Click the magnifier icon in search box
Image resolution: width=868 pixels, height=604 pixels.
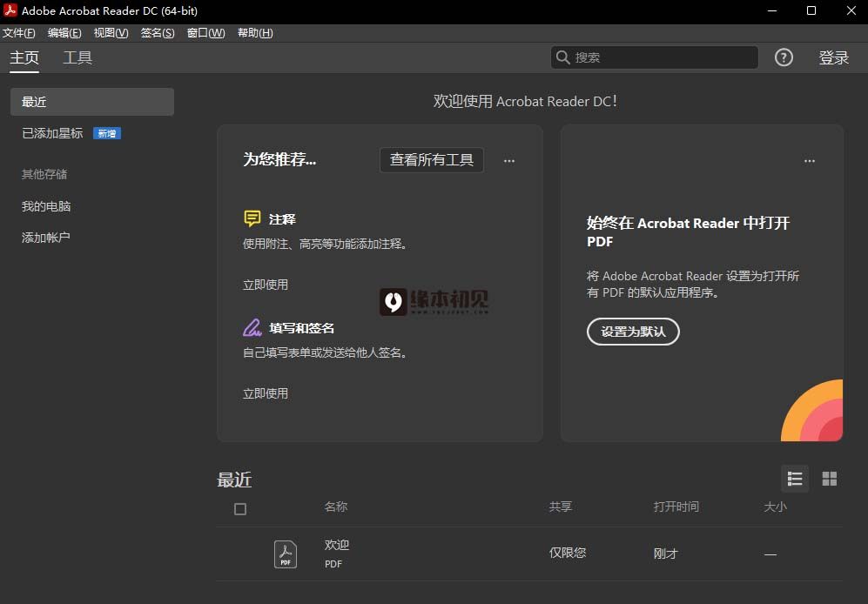[x=562, y=57]
